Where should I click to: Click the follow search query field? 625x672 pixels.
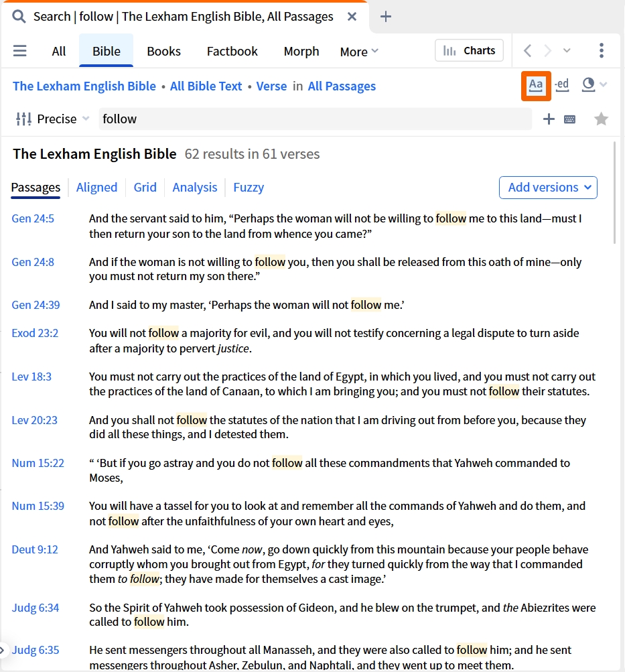tap(316, 119)
